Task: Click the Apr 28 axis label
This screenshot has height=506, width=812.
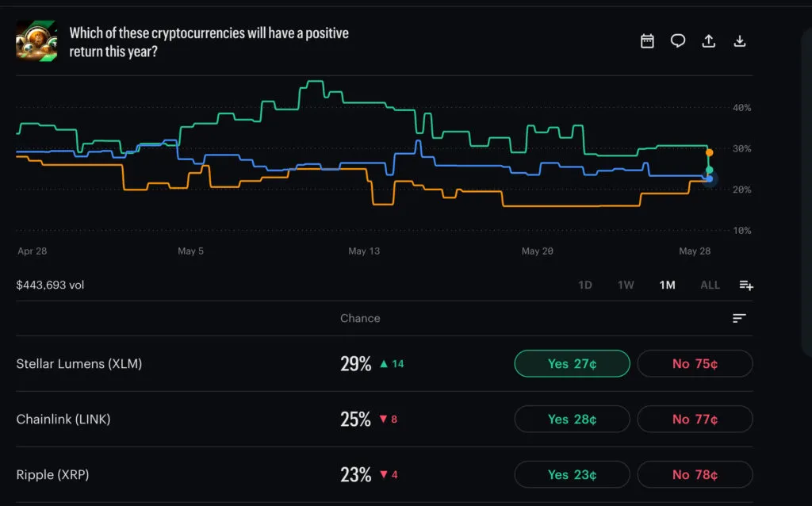Action: 32,251
